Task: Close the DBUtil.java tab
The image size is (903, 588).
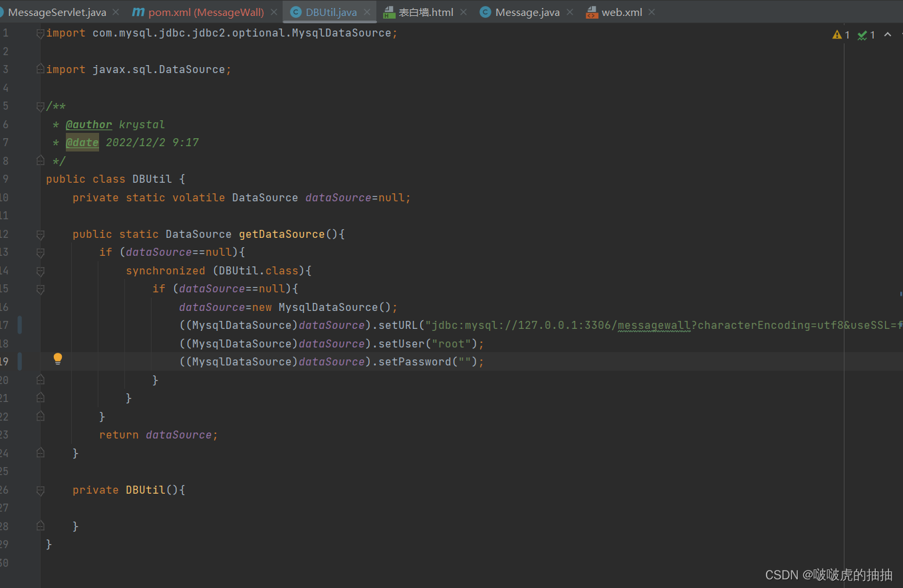Action: (367, 12)
